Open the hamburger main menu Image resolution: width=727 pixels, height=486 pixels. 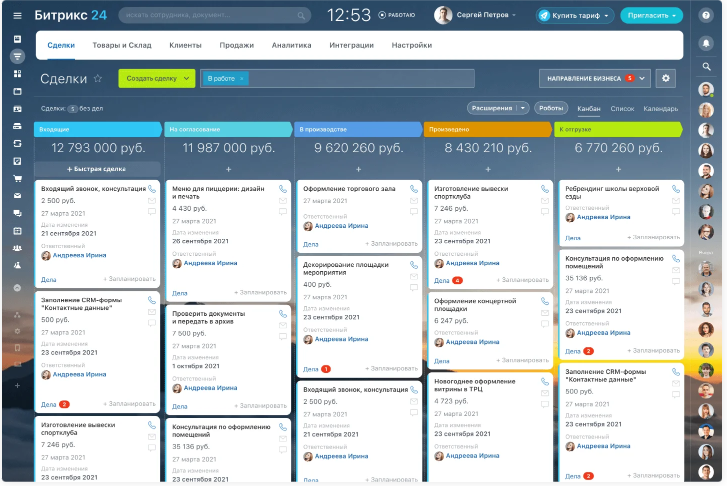(17, 15)
